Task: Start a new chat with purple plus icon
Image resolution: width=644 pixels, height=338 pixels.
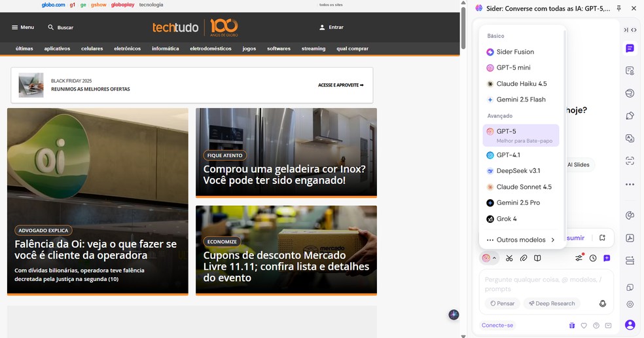Action: point(607,258)
